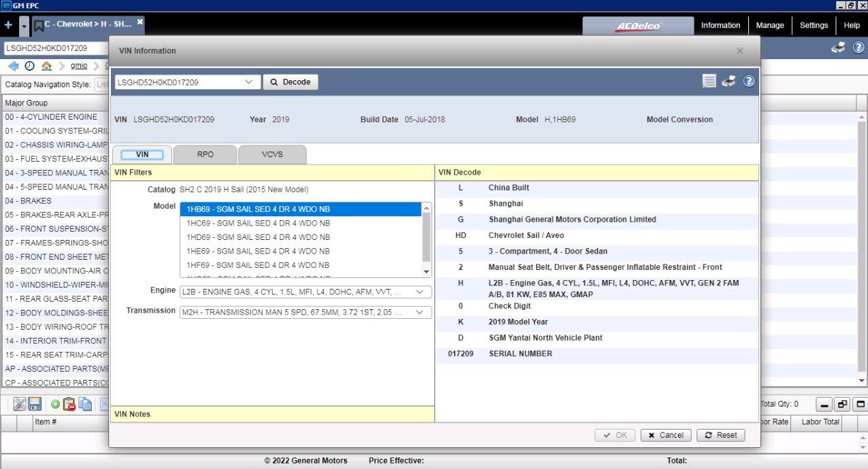Viewport: 868px width, 469px height.
Task: Click the Decode button
Action: click(290, 82)
